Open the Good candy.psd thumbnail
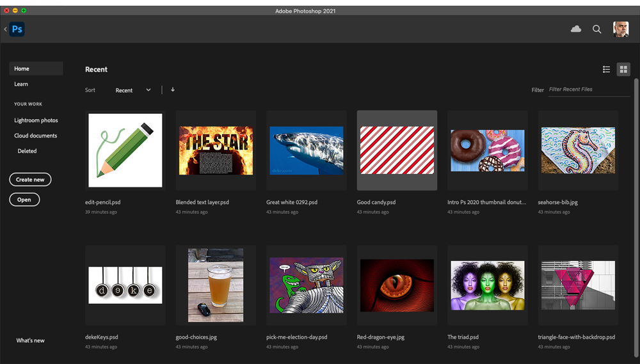640x364 pixels. pos(397,150)
